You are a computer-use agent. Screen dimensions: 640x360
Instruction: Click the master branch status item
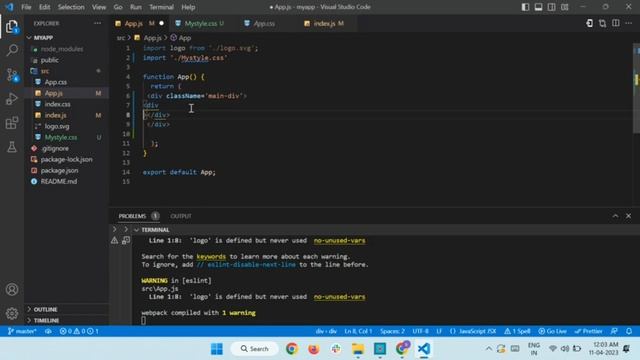tap(22, 331)
